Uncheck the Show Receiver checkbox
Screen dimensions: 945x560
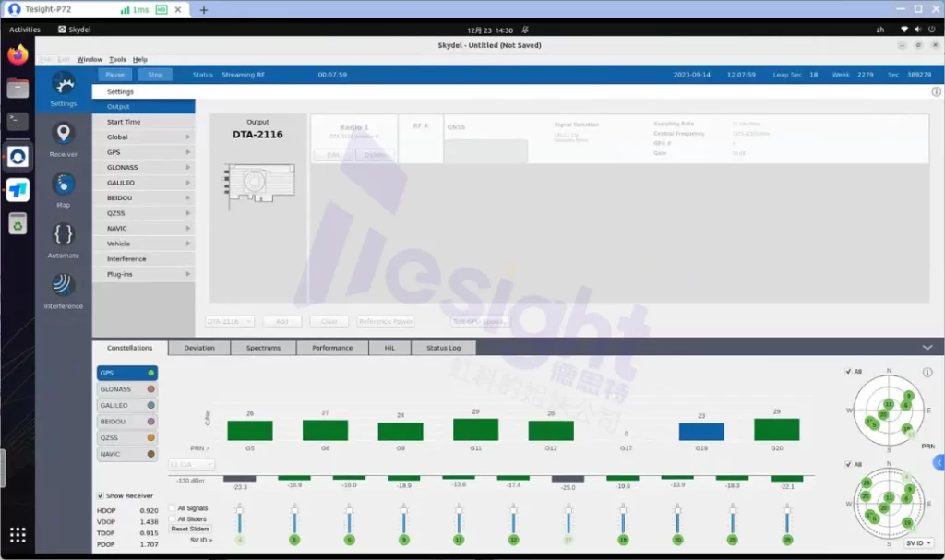pyautogui.click(x=101, y=495)
